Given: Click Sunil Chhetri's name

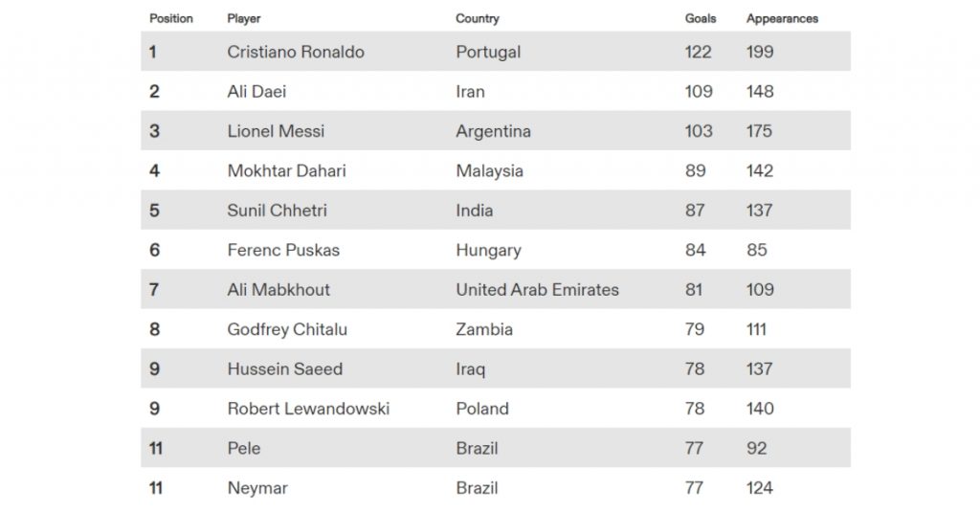Looking at the screenshot, I should point(277,211).
